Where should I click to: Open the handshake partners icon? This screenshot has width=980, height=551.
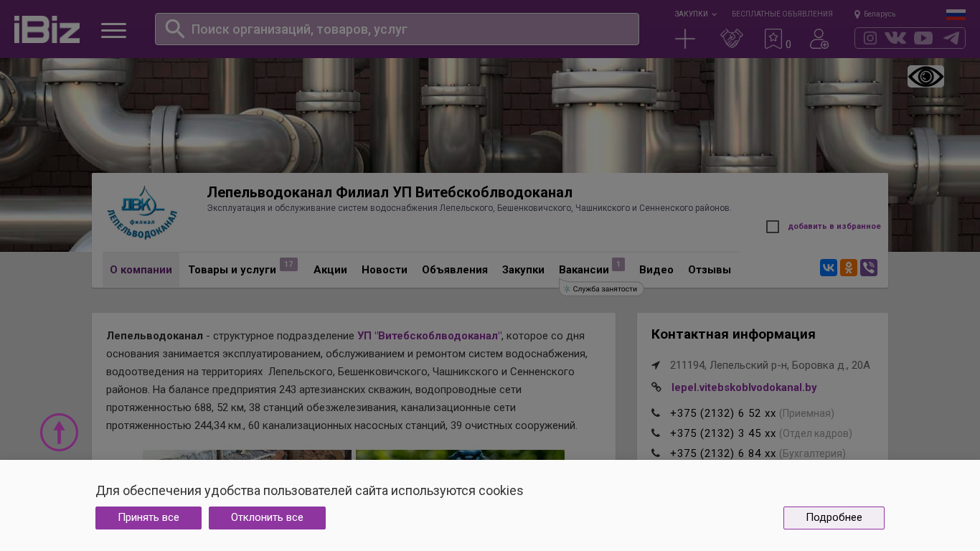732,39
